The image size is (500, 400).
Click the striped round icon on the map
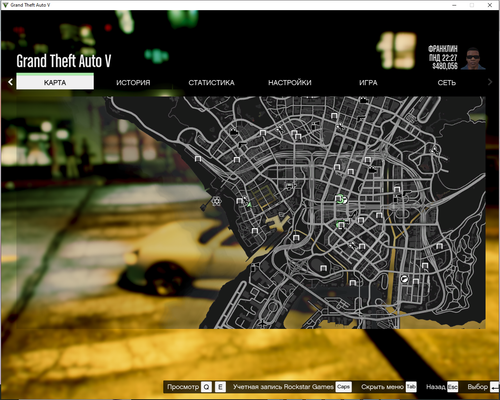(404, 279)
